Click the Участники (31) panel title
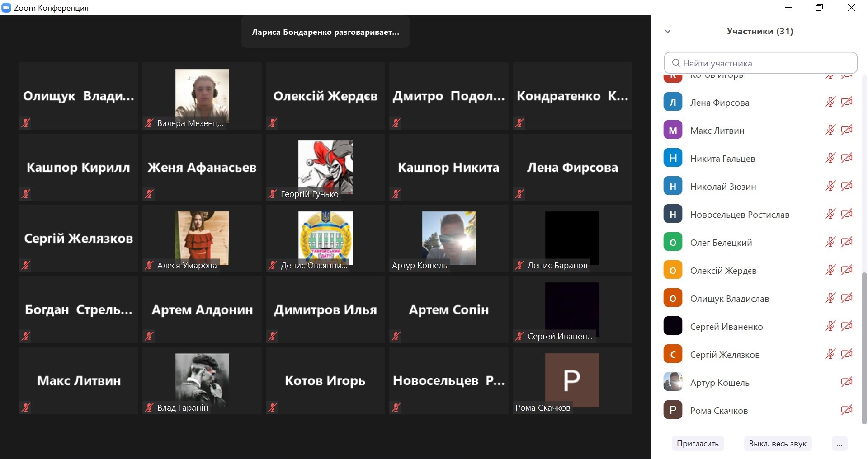The width and height of the screenshot is (868, 459). click(x=760, y=31)
